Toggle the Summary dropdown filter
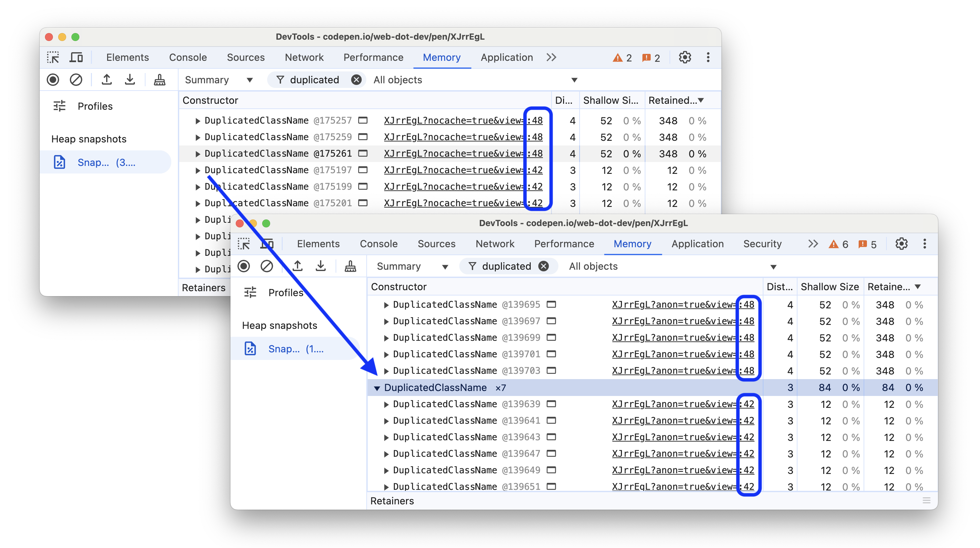 410,266
